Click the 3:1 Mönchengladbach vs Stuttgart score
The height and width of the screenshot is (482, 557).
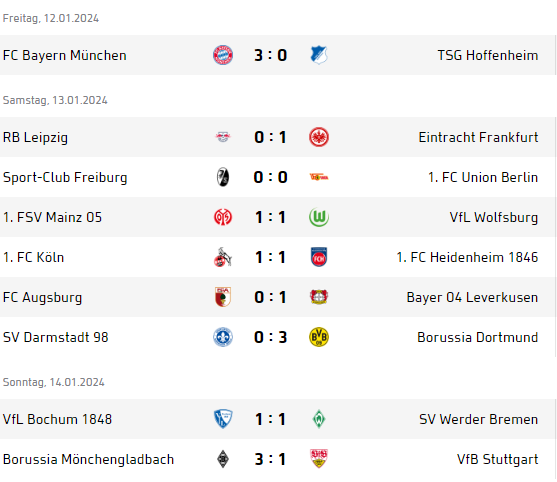(271, 459)
